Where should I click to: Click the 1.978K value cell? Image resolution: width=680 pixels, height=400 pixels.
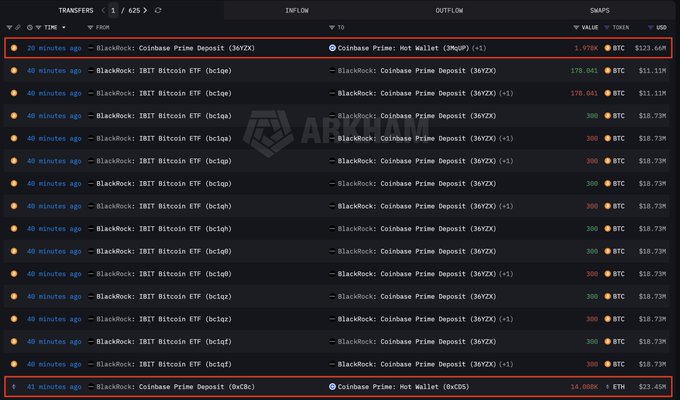(x=586, y=48)
